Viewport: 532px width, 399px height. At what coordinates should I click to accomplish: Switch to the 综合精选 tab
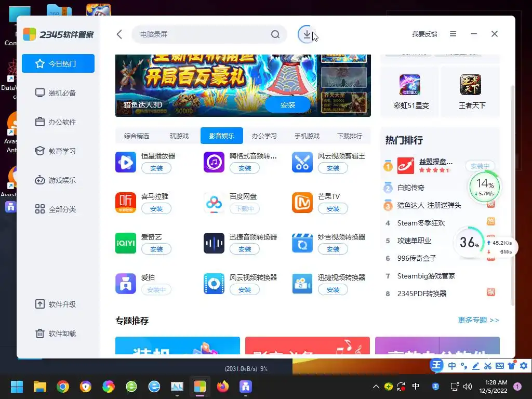[137, 136]
